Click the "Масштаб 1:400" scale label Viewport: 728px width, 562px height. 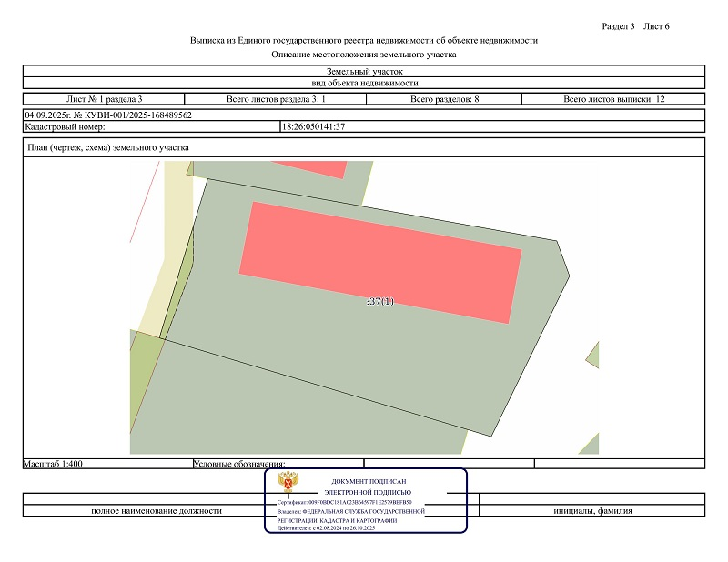[x=54, y=464]
